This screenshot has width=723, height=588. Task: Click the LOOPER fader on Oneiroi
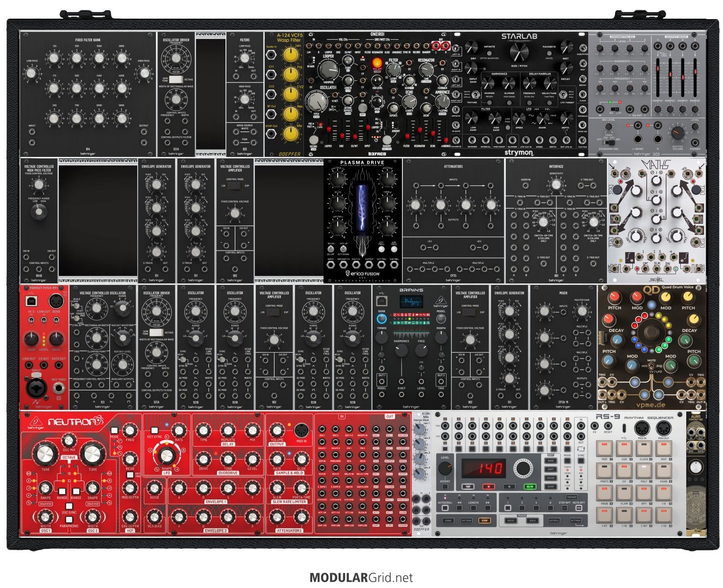329,129
